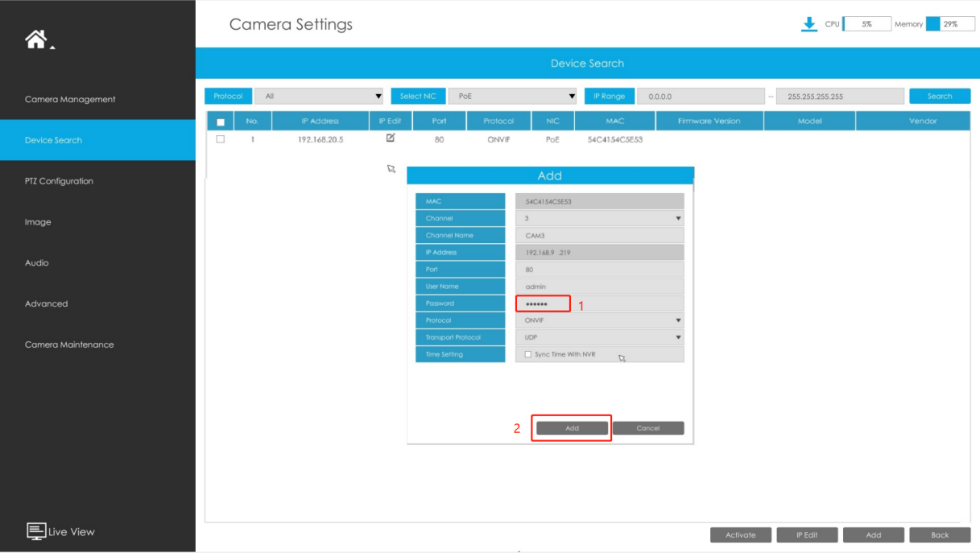
Task: Open the ONVIF Protocol dropdown in the Add dialog
Action: coord(599,320)
